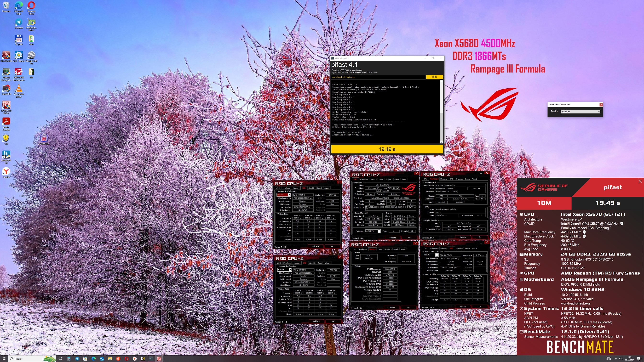Click Validate in the Slot #5 CPU-Z window
The height and width of the screenshot is (362, 644).
[316, 321]
